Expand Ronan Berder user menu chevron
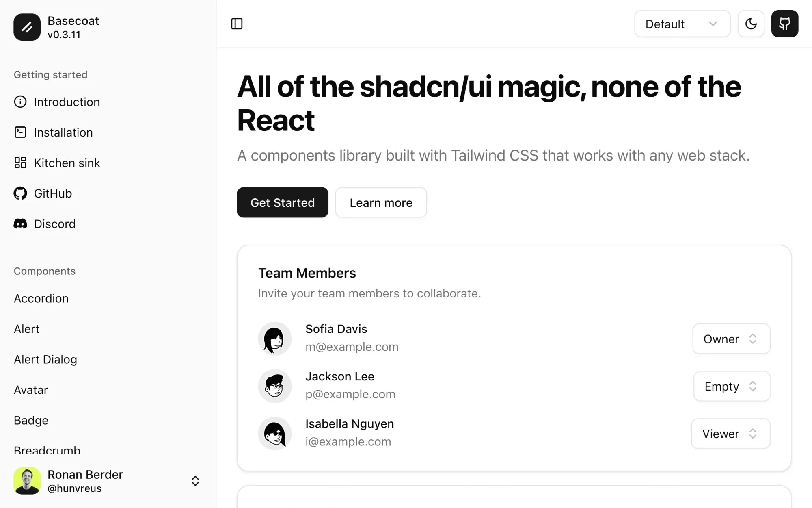The width and height of the screenshot is (812, 508). click(x=195, y=481)
